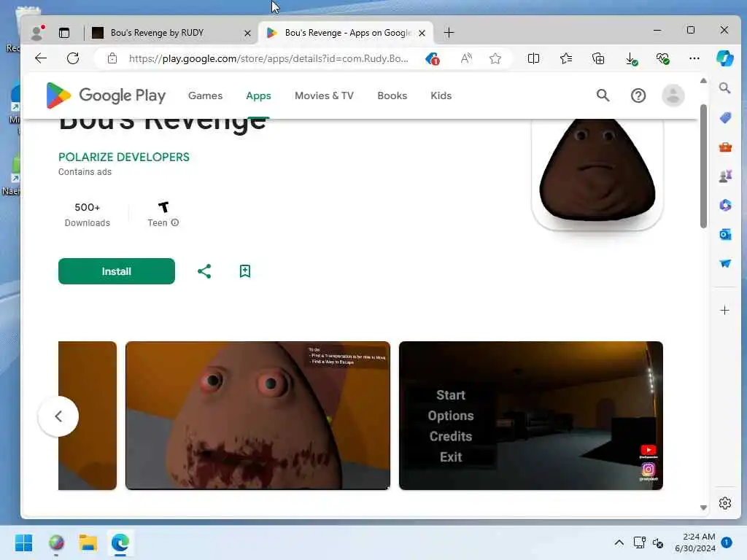
Task: Open Google Play help icon
Action: [638, 96]
